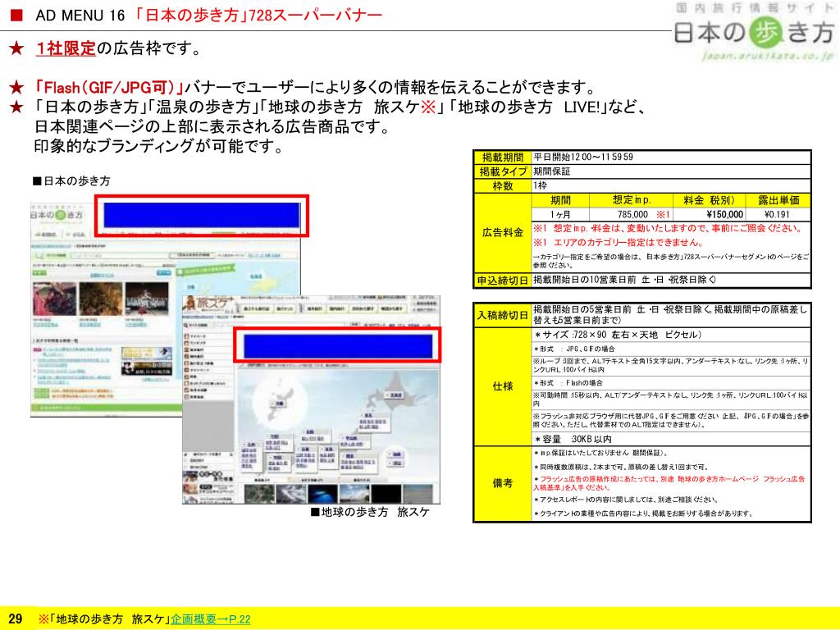840x630 pixels.
Task: Click blue banner in 旅スケ screenshot
Action: (337, 345)
